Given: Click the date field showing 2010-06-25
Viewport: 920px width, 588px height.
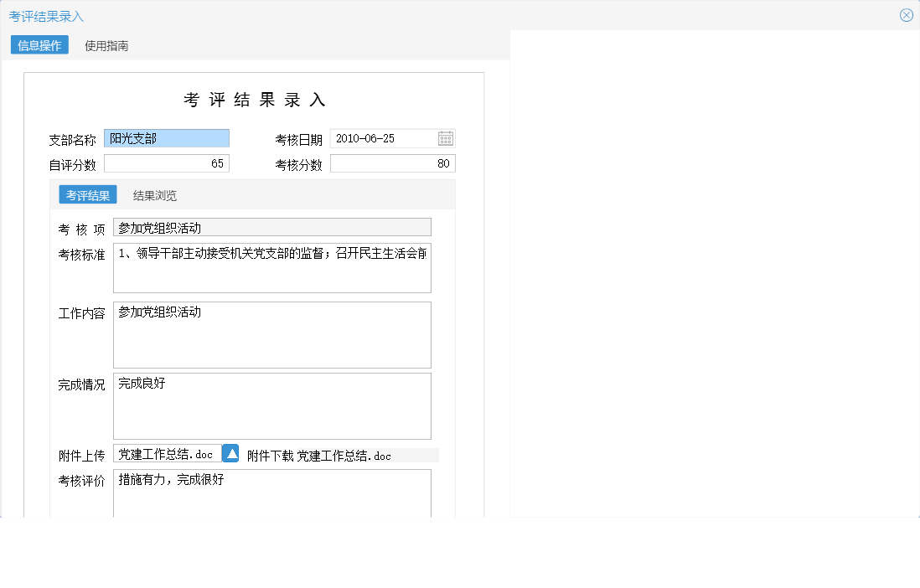Looking at the screenshot, I should click(x=381, y=137).
